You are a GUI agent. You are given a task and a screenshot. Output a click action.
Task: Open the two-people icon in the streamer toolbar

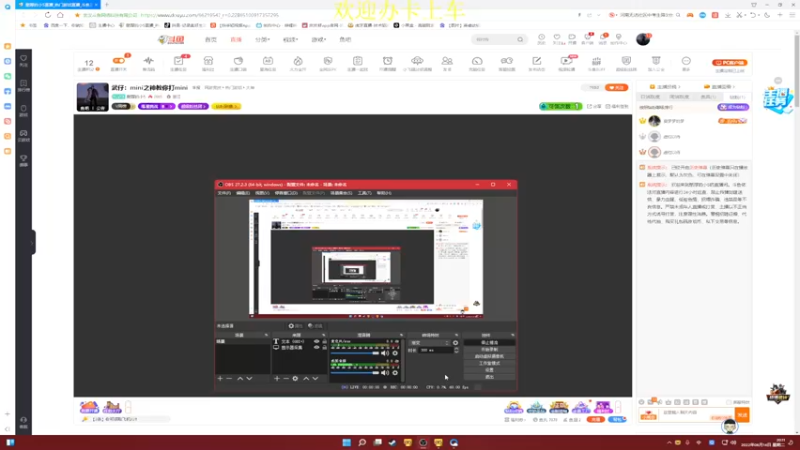447,61
